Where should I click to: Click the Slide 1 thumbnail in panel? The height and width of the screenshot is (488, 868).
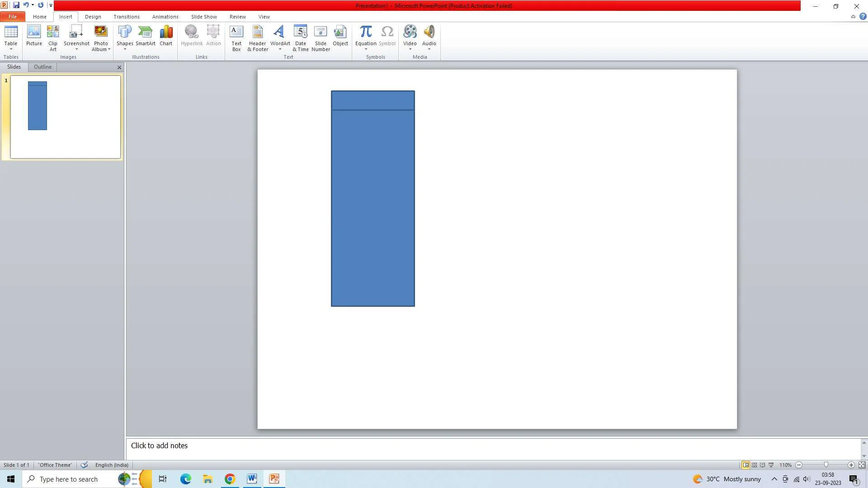tap(65, 117)
